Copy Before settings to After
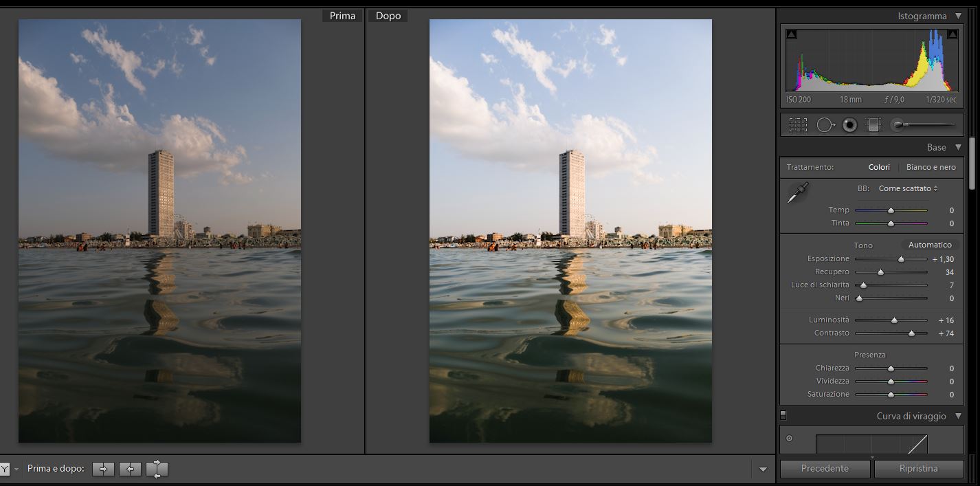This screenshot has height=486, width=980. [x=103, y=469]
